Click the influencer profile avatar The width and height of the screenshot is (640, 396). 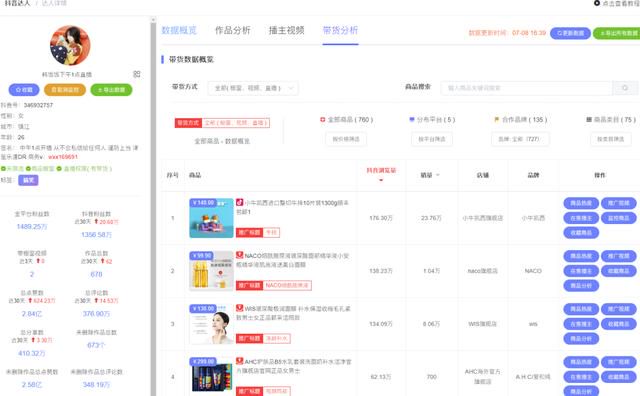pos(70,45)
